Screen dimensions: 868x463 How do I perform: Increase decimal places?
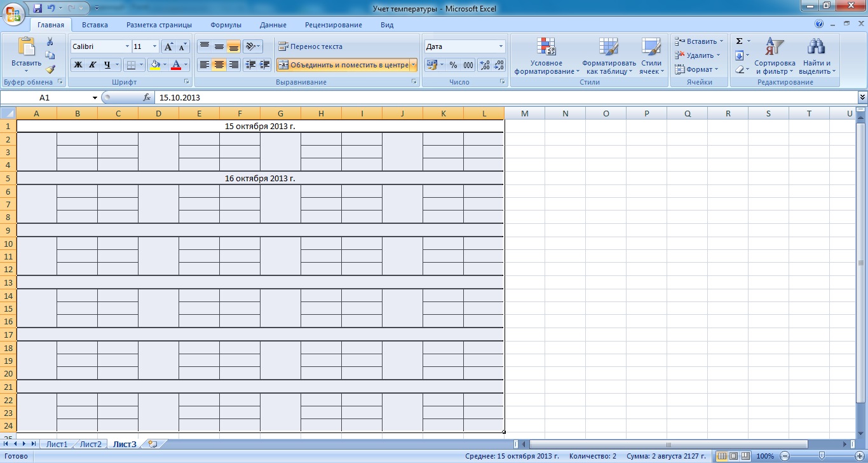pyautogui.click(x=484, y=64)
